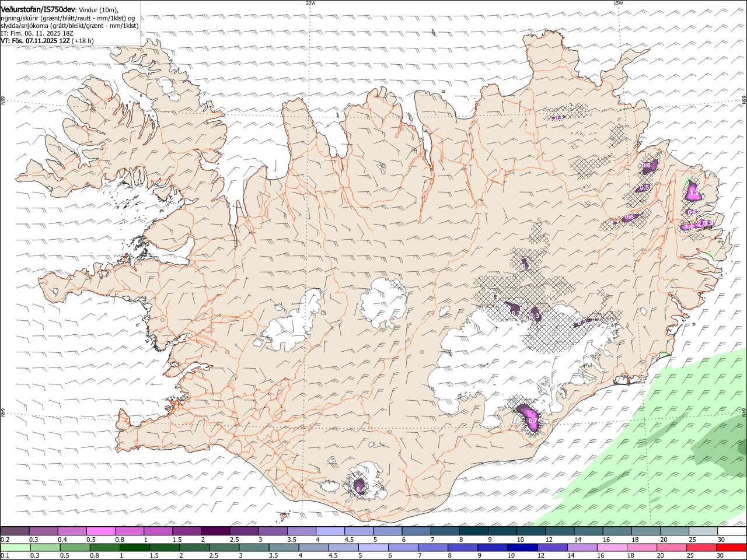Click the light pink 16 swatch in rain scale

coord(612,547)
